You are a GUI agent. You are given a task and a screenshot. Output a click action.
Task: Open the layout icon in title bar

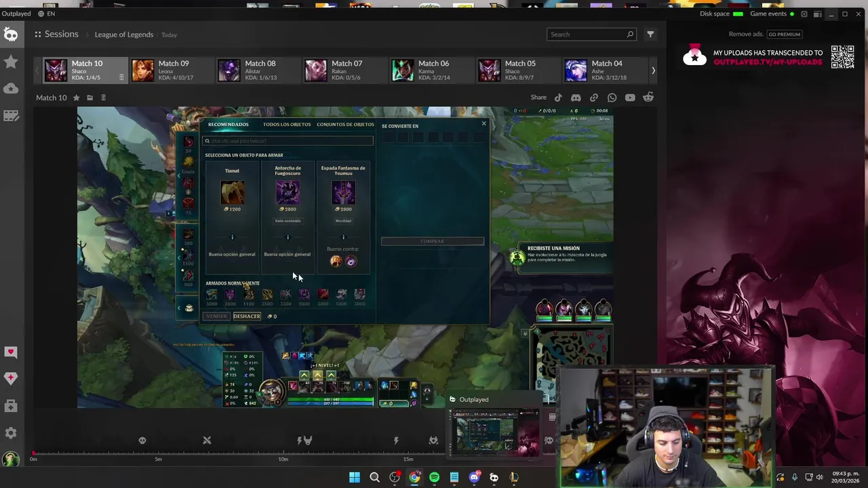pyautogui.click(x=818, y=14)
